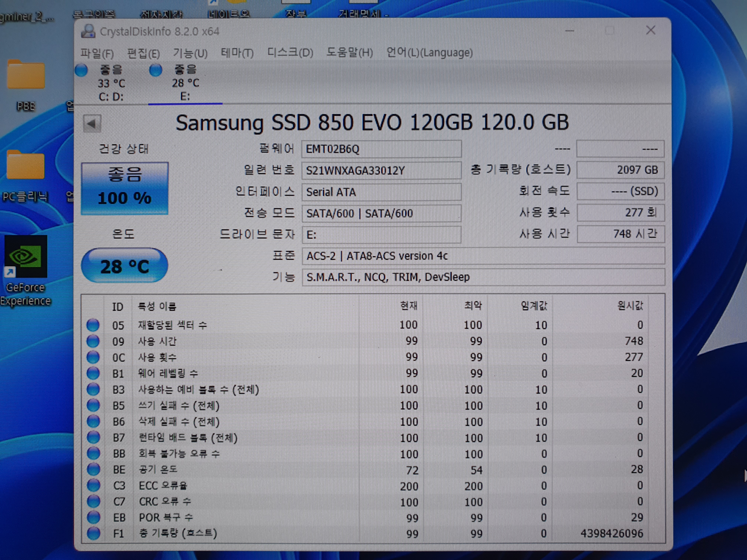
Task: Click the status orb of row B5
Action: pyautogui.click(x=93, y=405)
